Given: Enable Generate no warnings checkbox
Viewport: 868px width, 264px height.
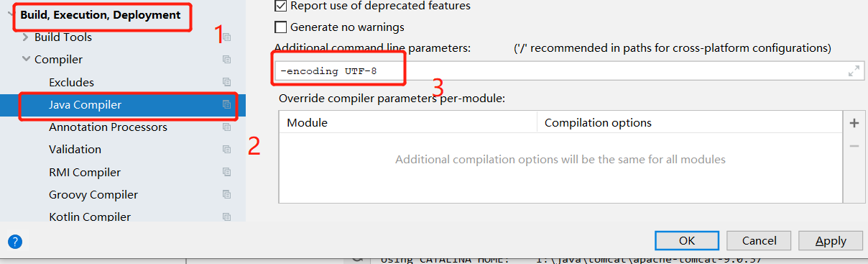Looking at the screenshot, I should tap(281, 27).
